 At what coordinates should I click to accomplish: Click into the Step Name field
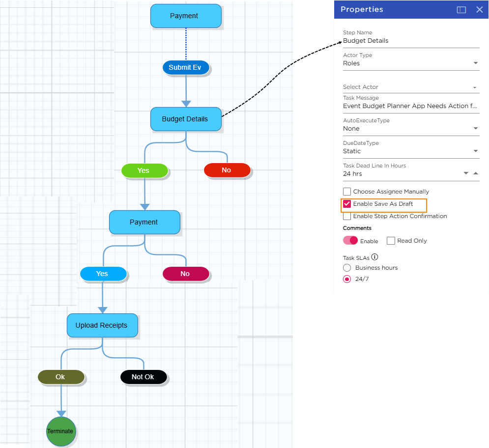point(410,41)
